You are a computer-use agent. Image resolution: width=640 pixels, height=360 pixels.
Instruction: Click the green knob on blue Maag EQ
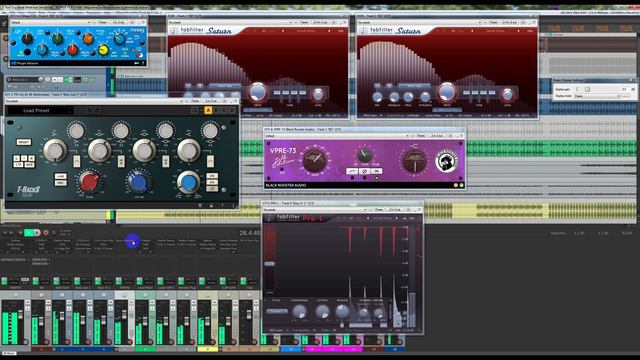point(58,38)
